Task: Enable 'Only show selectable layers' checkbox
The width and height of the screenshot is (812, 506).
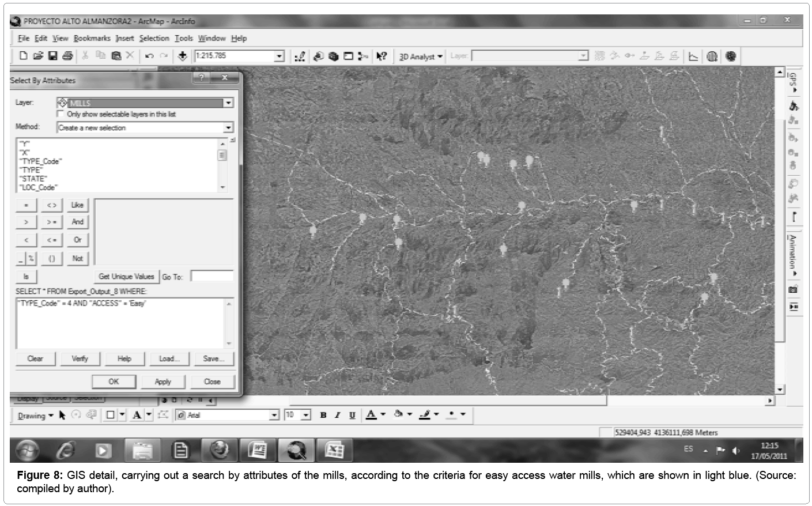Action: [61, 114]
